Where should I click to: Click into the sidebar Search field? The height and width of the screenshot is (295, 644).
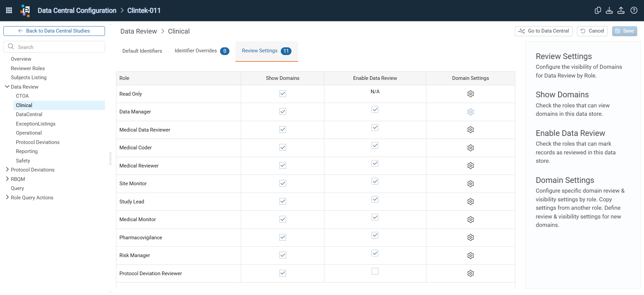click(x=54, y=47)
